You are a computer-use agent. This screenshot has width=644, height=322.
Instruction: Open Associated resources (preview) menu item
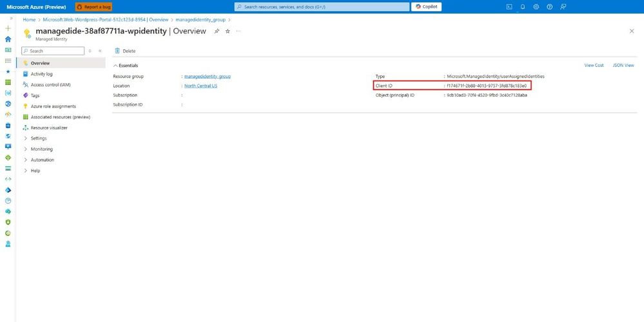(x=61, y=117)
